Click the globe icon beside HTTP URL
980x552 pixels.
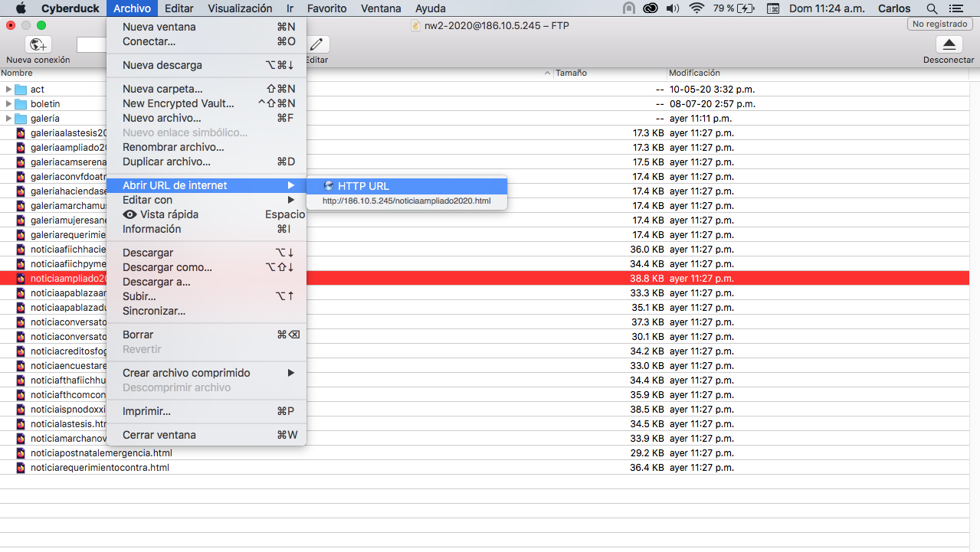tap(329, 186)
